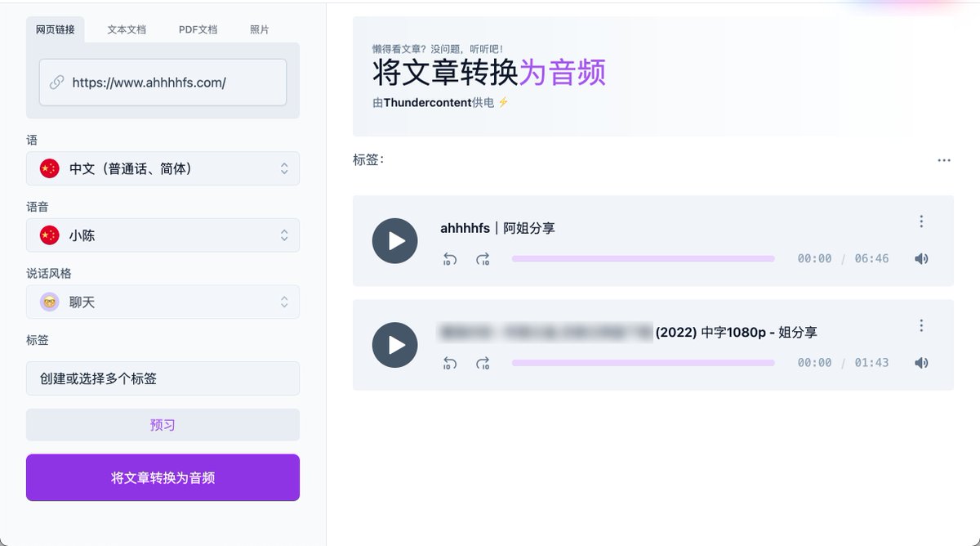This screenshot has height=546, width=980.
Task: Click the link icon in the URL field
Action: click(56, 82)
